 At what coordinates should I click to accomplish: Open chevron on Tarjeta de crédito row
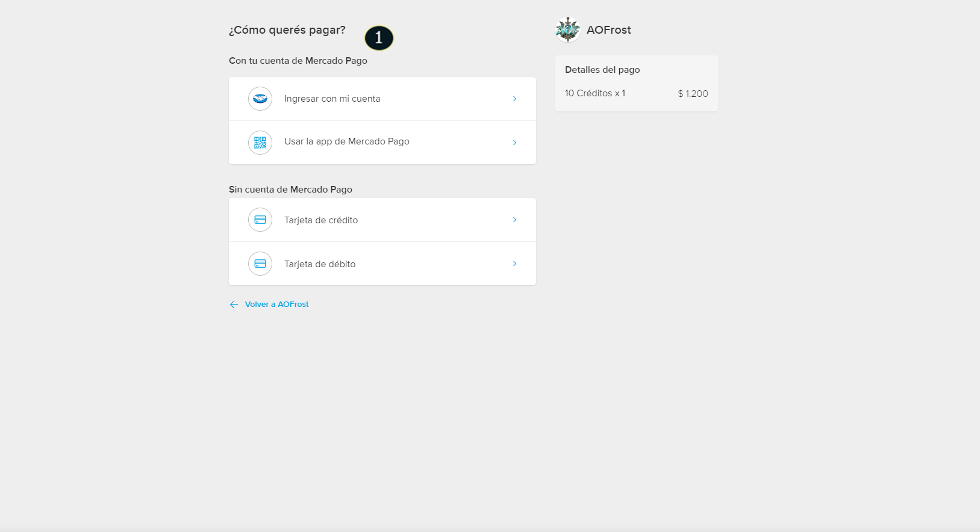(514, 220)
